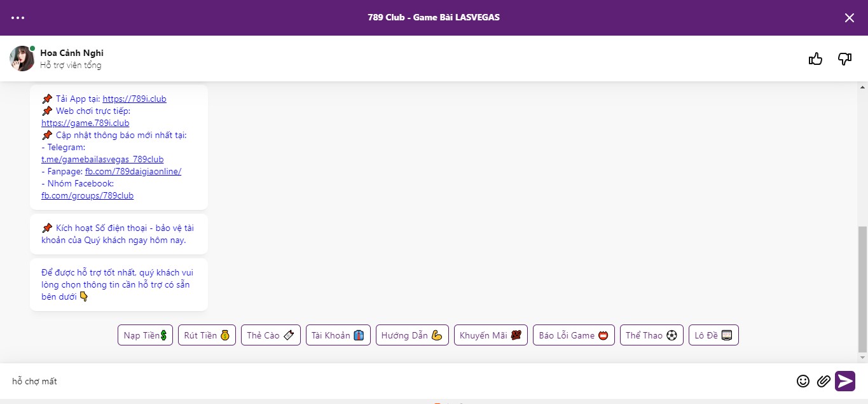Choose the Nạp Tiền quick reply
The height and width of the screenshot is (404, 868).
145,335
